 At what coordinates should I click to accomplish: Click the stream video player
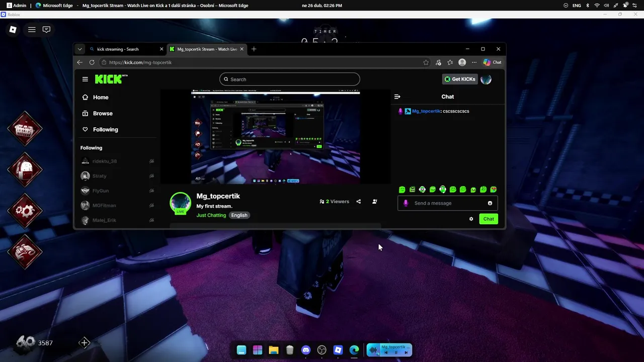pos(275,137)
